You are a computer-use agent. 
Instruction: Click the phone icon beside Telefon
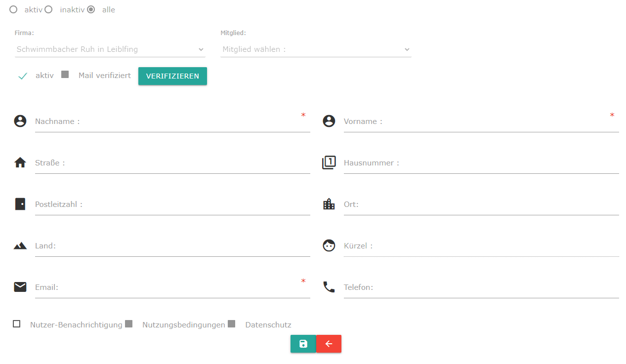[329, 287]
